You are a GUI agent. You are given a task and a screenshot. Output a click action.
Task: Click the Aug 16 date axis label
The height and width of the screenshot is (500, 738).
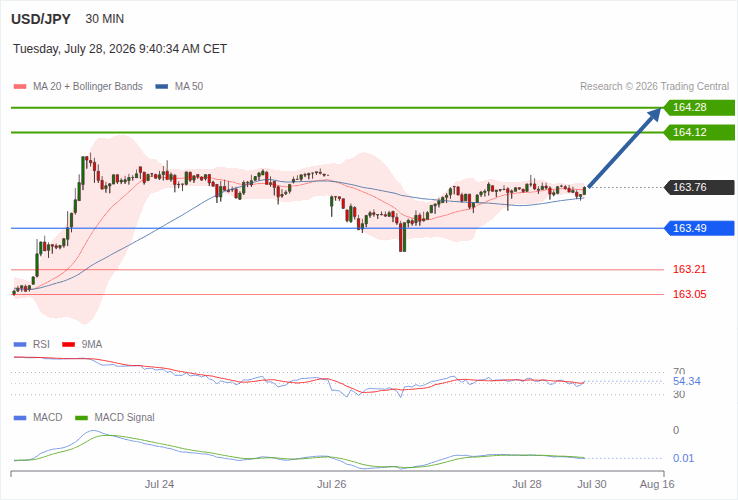coord(657,484)
